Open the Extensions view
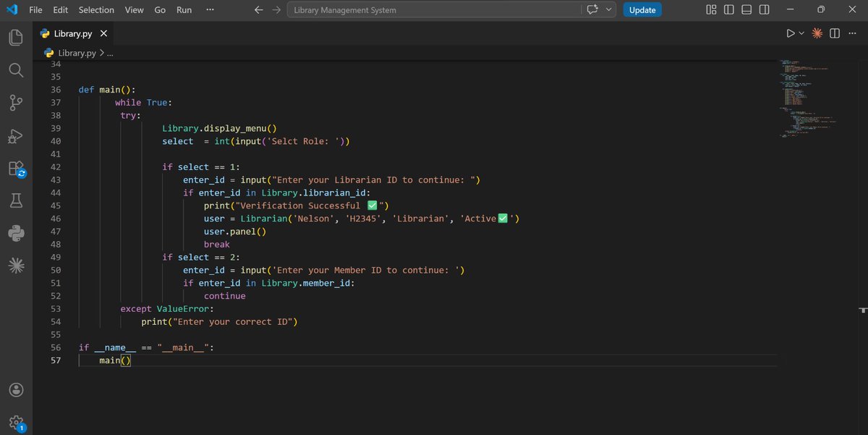Screen dimensions: 868x435 coord(16,169)
